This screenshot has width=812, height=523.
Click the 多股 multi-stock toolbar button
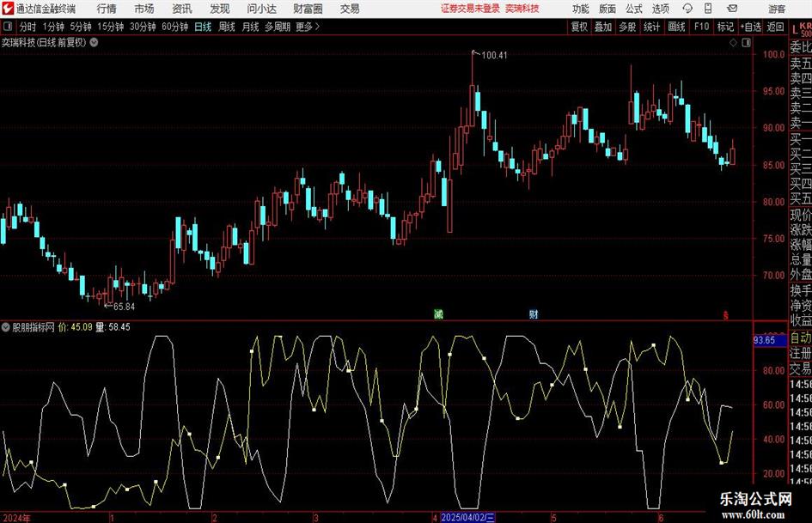click(627, 27)
